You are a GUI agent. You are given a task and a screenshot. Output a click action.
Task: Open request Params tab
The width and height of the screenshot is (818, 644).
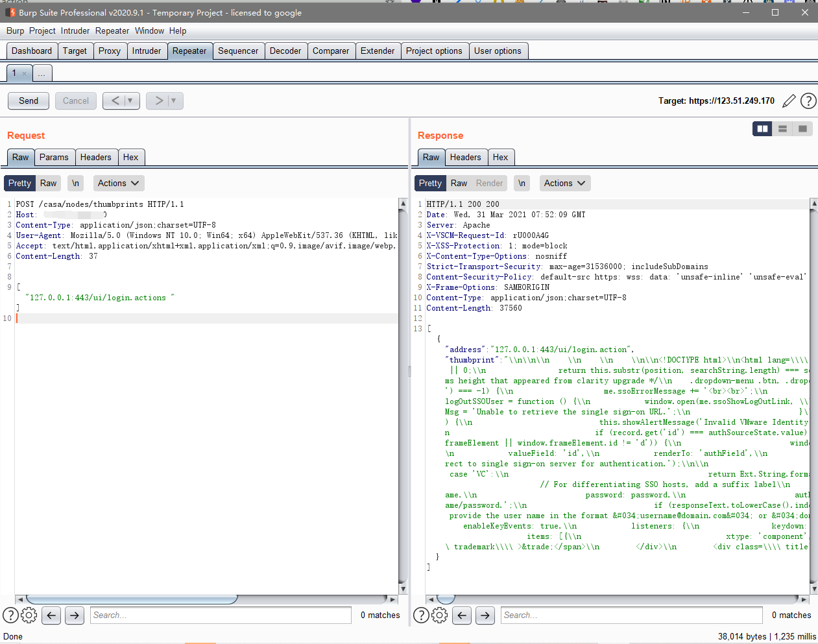54,157
